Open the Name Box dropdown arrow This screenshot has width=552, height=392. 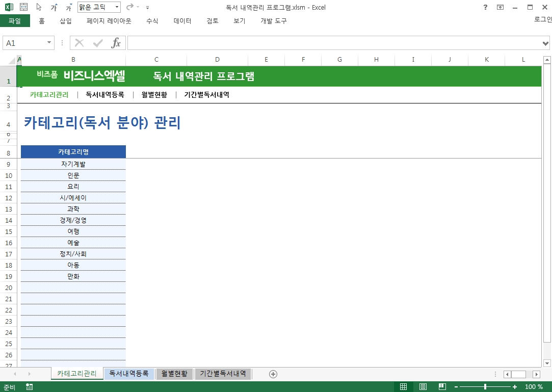click(49, 43)
